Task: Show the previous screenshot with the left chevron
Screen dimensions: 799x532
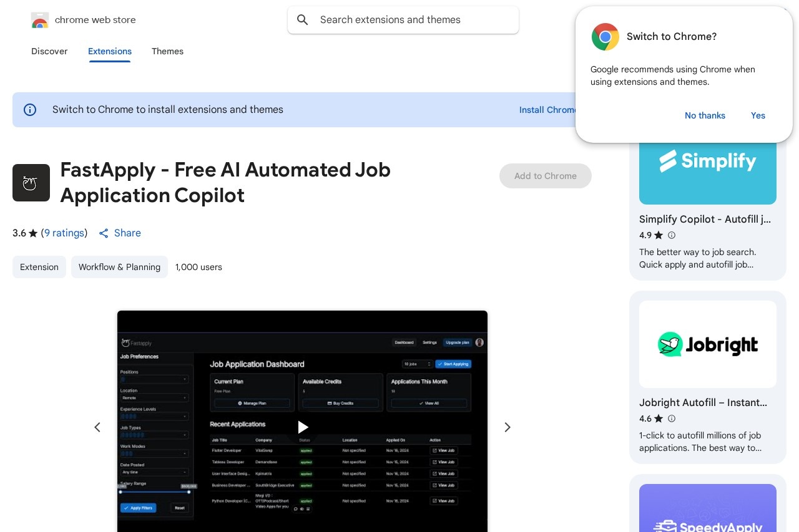Action: click(97, 427)
